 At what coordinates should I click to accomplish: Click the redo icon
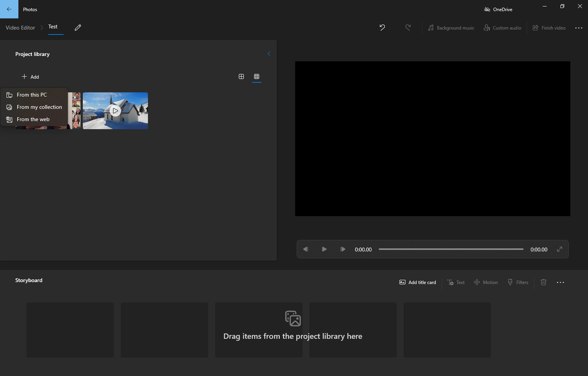[408, 28]
